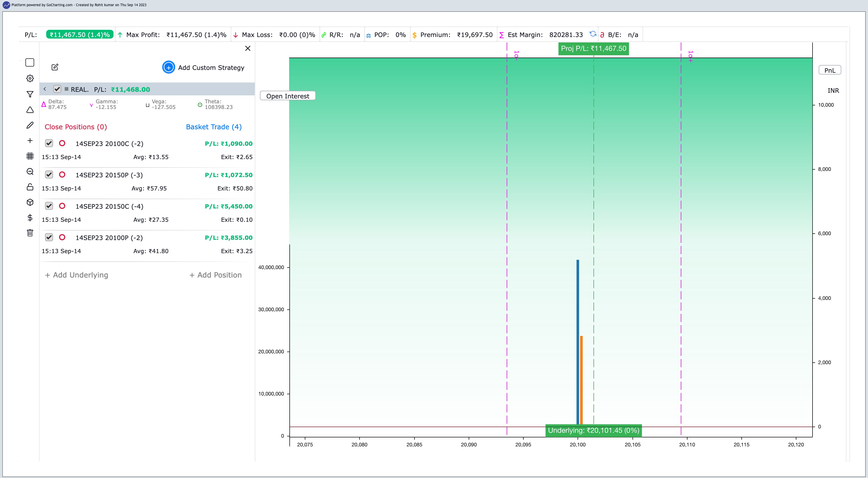Click the edit strategy pencil-square icon
Screen dimensions: 868x478
(55, 67)
